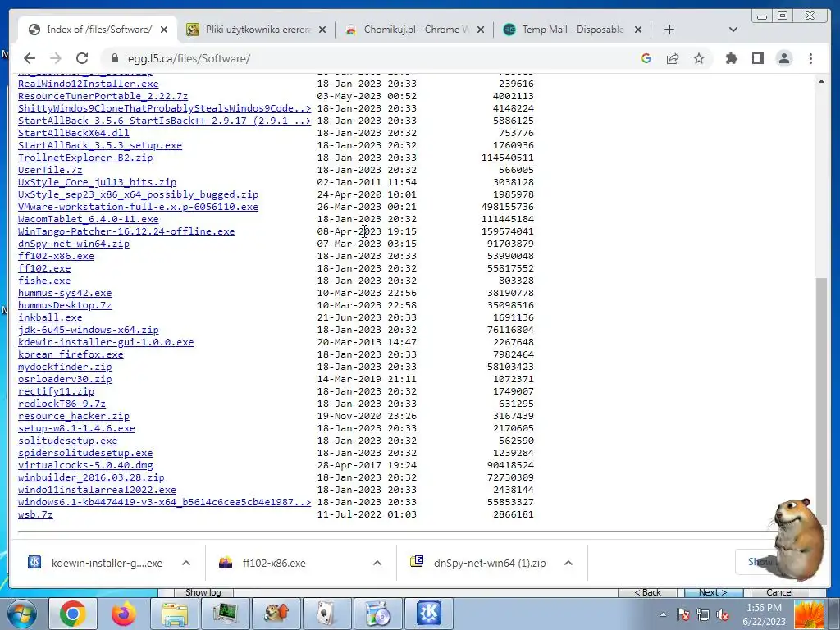Click the inkball.exe link

pyautogui.click(x=50, y=317)
